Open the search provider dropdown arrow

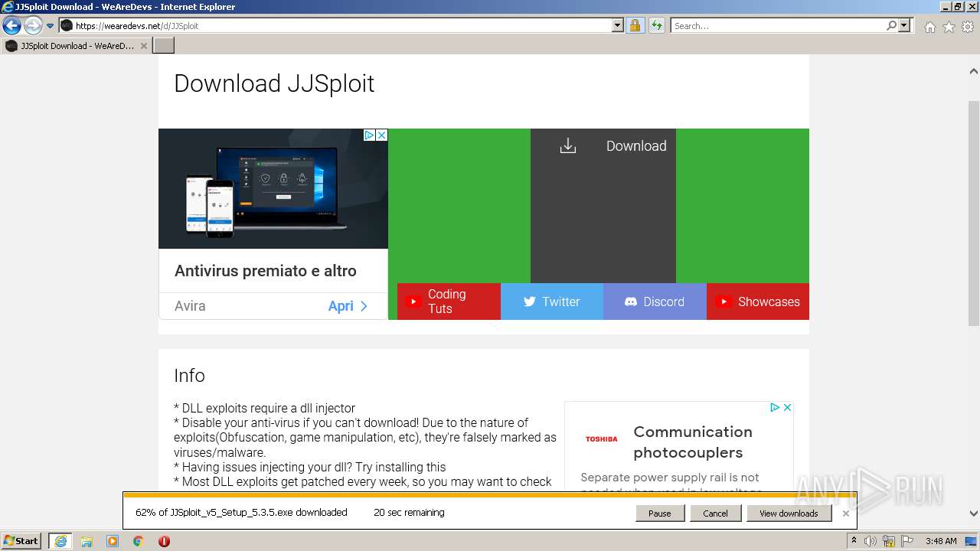tap(904, 26)
